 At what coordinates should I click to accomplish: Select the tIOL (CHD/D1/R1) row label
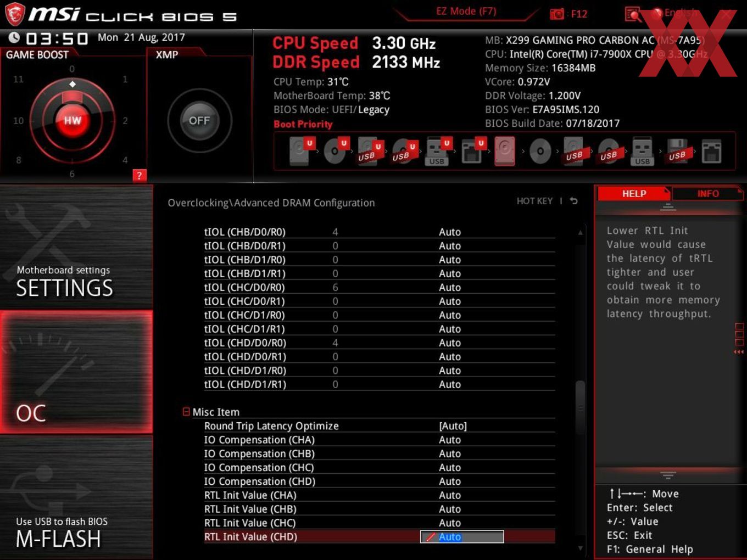[245, 384]
